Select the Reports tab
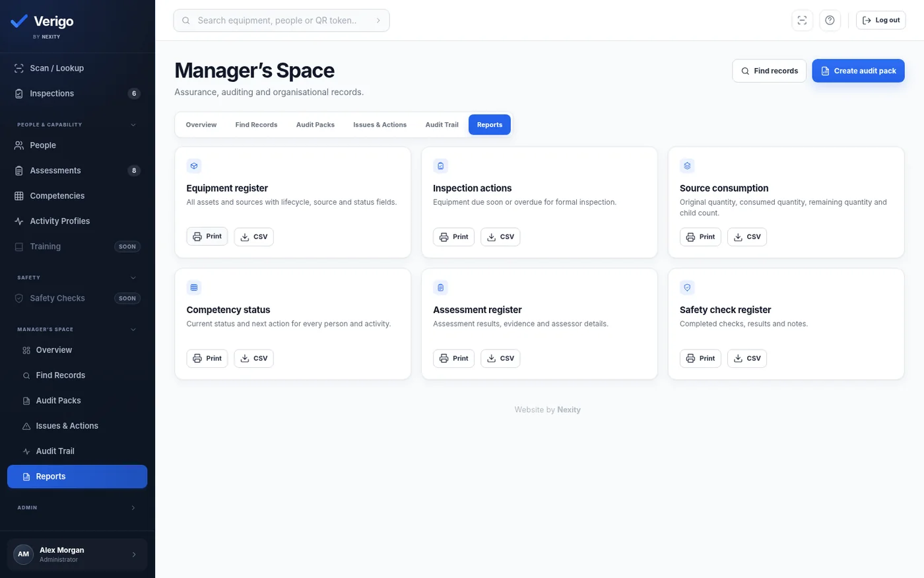Image resolution: width=924 pixels, height=578 pixels. 490,125
